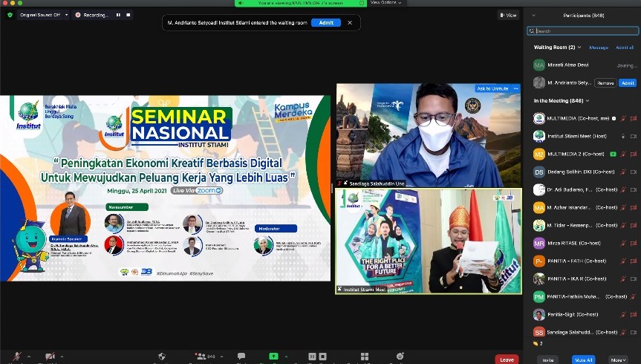The image size is (641, 364).
Task: Open the Security shield menu
Action: click(x=162, y=357)
